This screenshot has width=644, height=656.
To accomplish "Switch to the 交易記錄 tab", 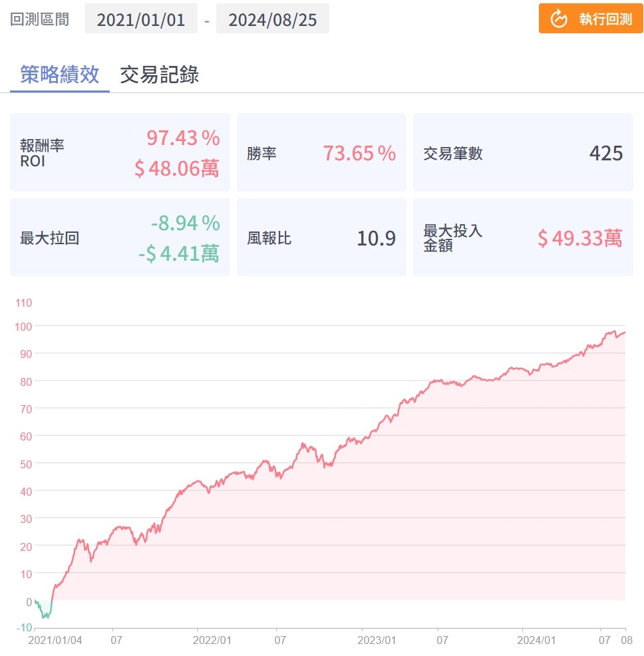I will pyautogui.click(x=160, y=75).
